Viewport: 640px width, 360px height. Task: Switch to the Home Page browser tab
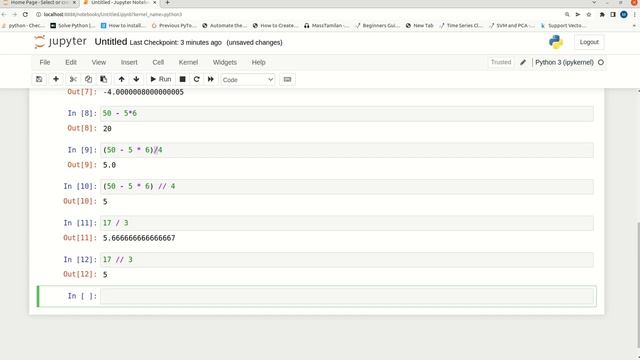(x=39, y=2)
